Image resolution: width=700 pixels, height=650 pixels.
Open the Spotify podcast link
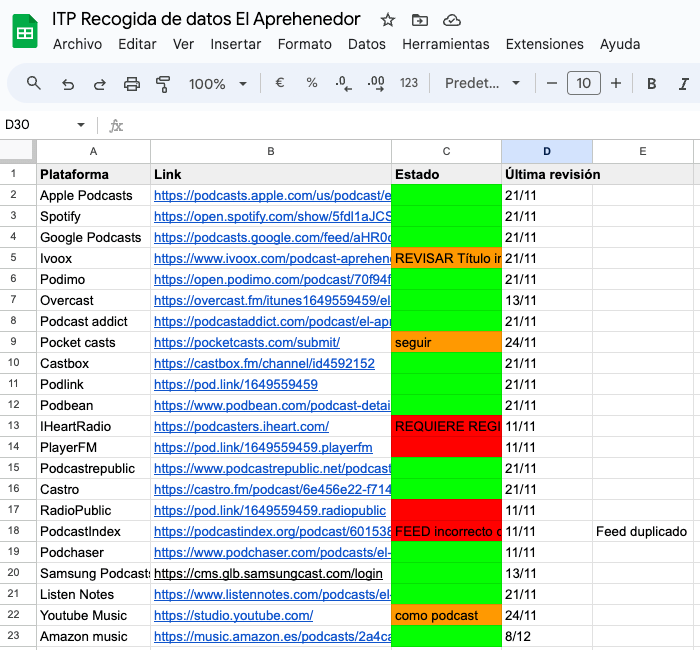tap(271, 216)
